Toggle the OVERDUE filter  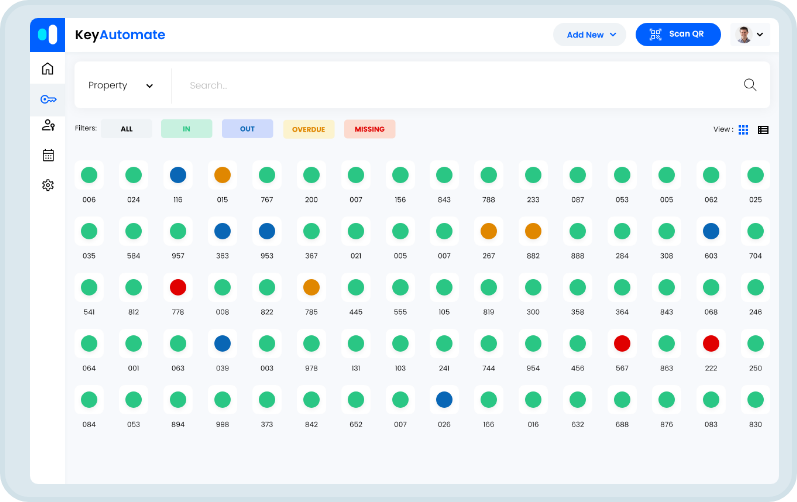point(309,129)
